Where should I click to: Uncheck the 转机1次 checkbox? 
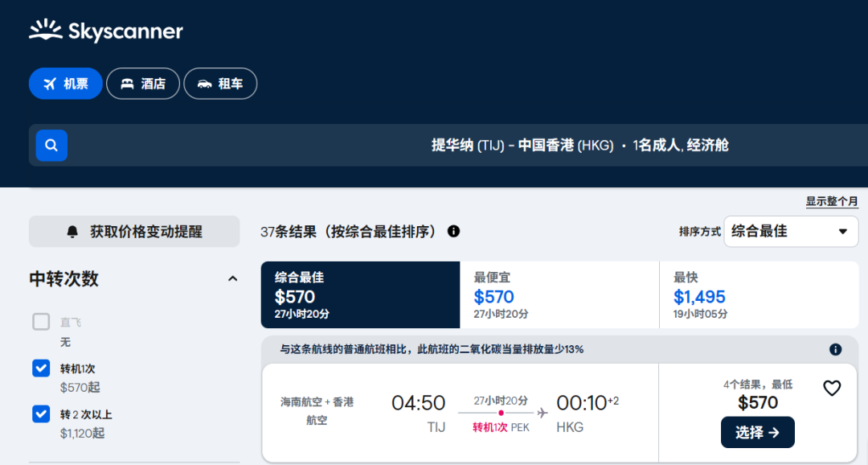(x=41, y=368)
